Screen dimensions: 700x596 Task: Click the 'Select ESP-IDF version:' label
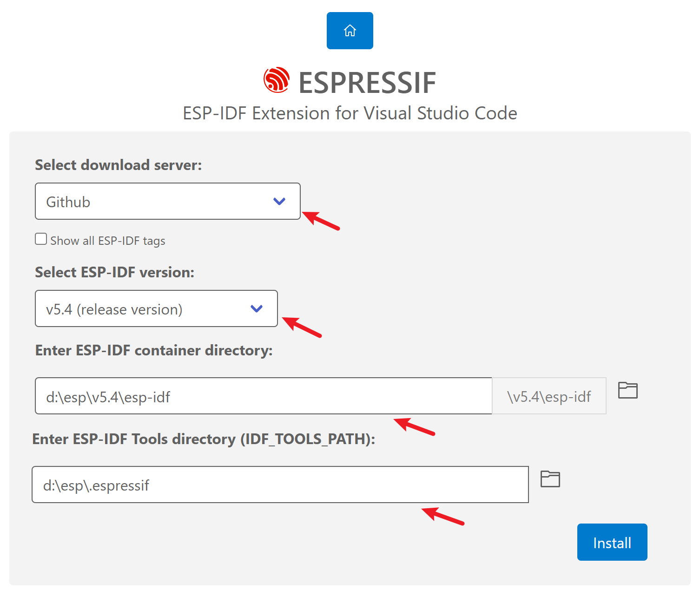pyautogui.click(x=115, y=272)
